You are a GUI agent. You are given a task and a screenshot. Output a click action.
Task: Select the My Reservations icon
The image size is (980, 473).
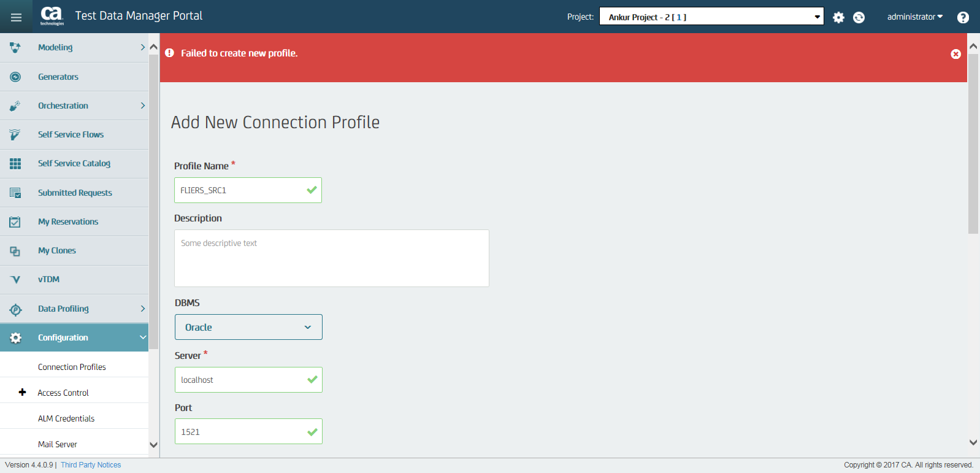[x=15, y=221]
